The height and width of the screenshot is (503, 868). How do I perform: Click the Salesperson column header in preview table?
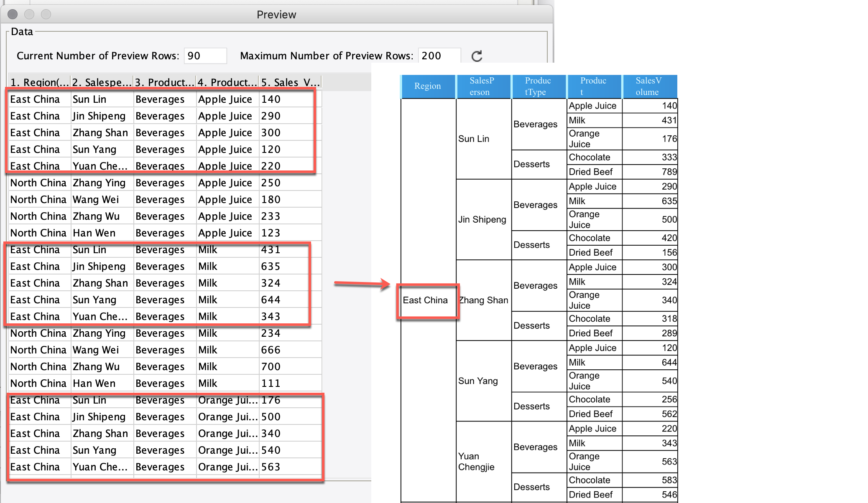tap(102, 82)
